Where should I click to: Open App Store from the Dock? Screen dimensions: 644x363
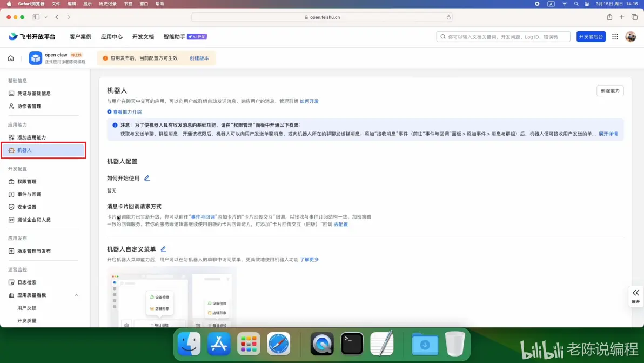[219, 344]
